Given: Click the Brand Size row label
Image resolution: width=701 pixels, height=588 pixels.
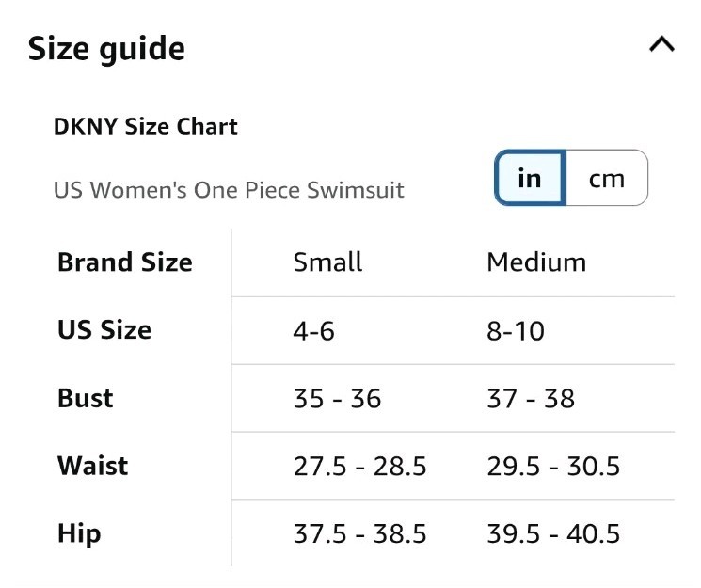Looking at the screenshot, I should (125, 262).
